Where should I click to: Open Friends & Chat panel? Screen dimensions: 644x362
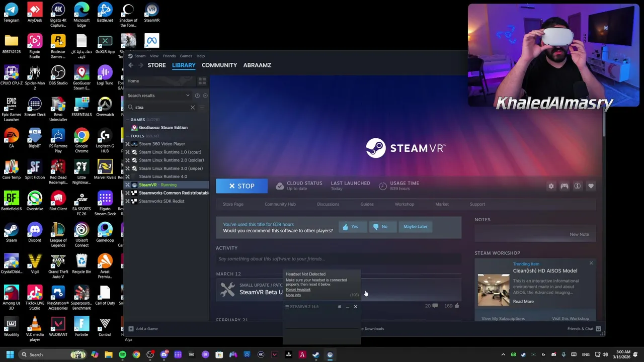click(584, 329)
